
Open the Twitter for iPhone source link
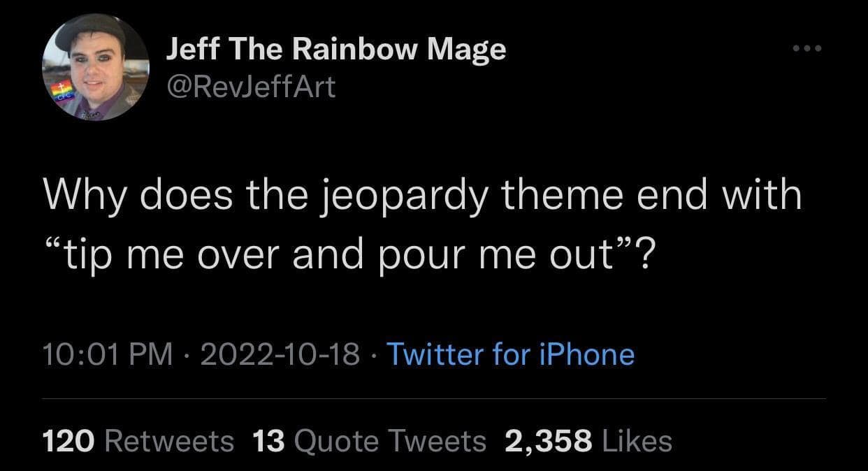510,354
